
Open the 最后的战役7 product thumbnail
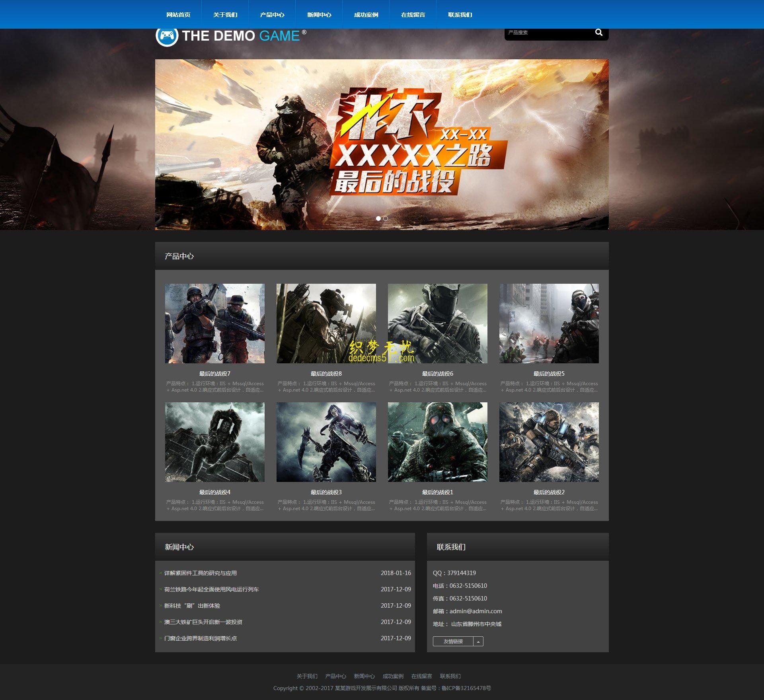[215, 323]
